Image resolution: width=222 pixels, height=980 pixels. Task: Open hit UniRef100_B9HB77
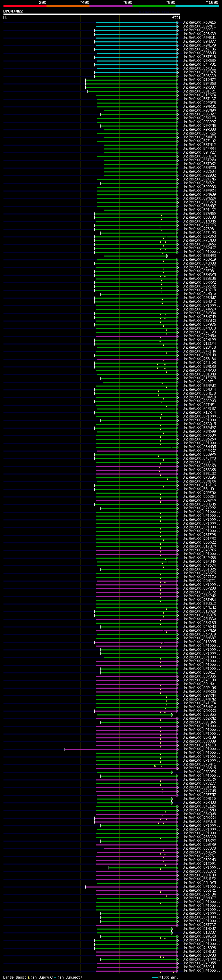click(199, 41)
